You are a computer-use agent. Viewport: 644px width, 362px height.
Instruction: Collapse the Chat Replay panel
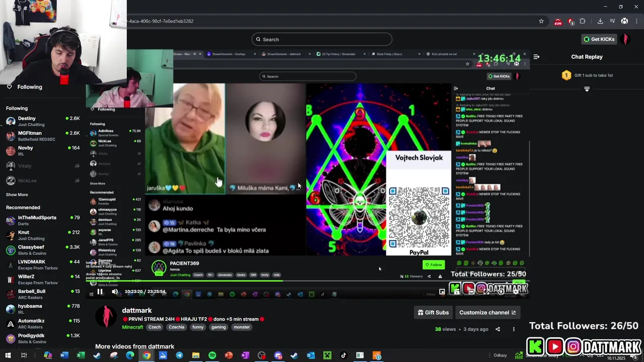click(x=536, y=57)
